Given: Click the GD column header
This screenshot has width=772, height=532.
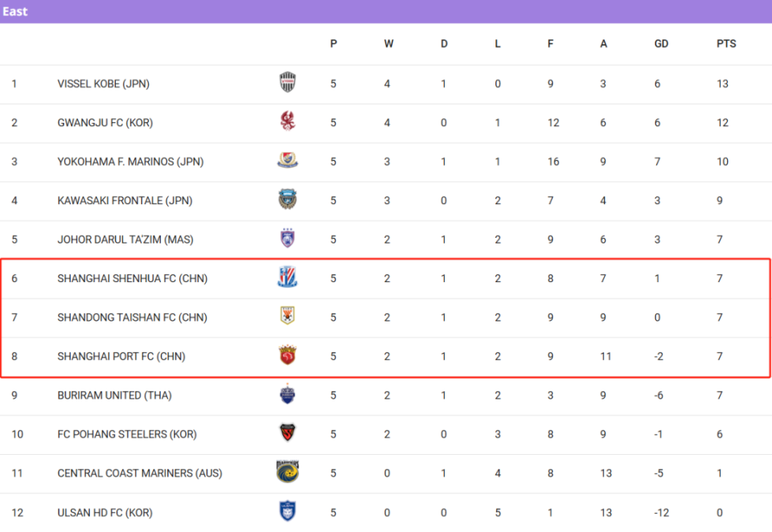Looking at the screenshot, I should pyautogui.click(x=661, y=44).
